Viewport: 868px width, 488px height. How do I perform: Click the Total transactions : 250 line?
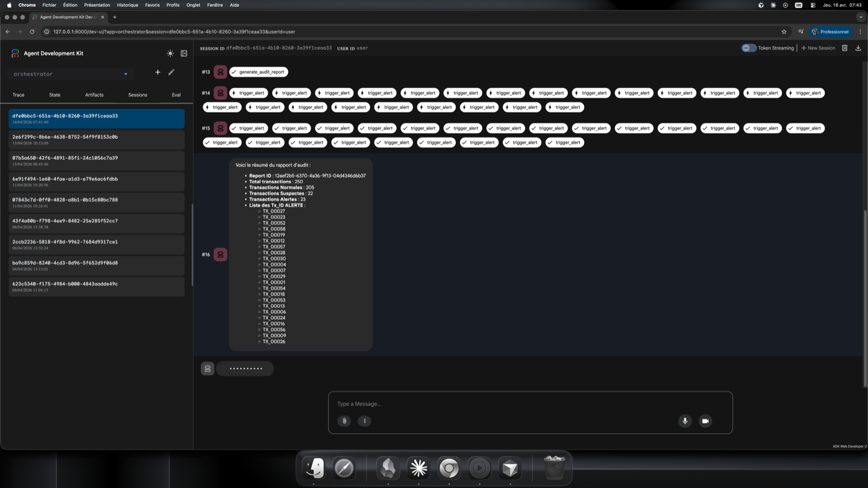276,182
